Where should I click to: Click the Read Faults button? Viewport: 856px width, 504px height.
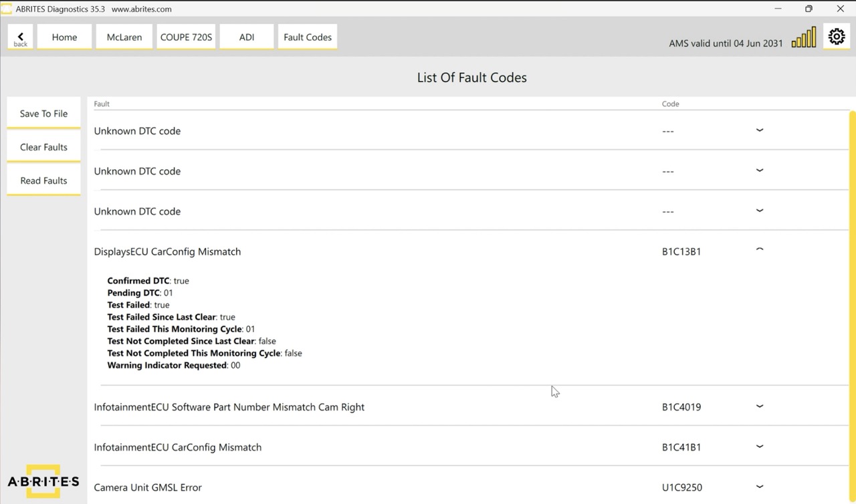[x=43, y=180]
